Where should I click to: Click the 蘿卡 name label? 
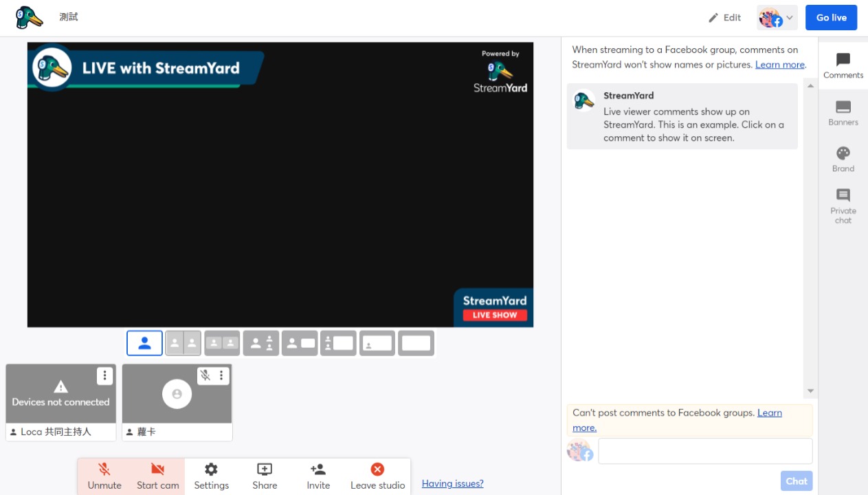[146, 432]
